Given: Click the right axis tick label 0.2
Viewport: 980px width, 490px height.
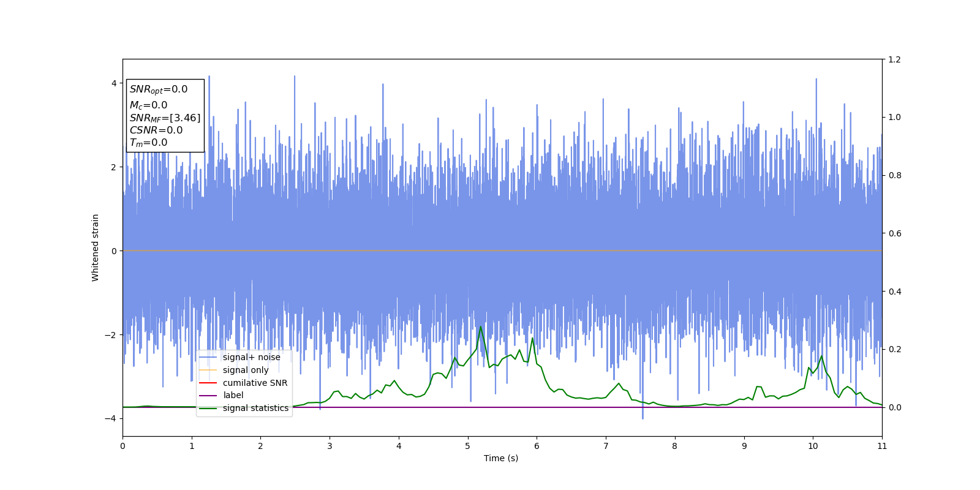Looking at the screenshot, I should pyautogui.click(x=895, y=349).
